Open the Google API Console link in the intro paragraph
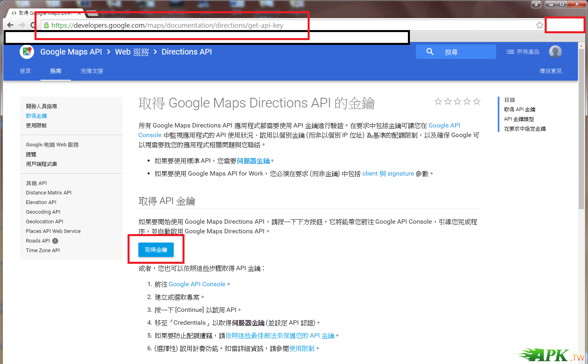 click(444, 125)
